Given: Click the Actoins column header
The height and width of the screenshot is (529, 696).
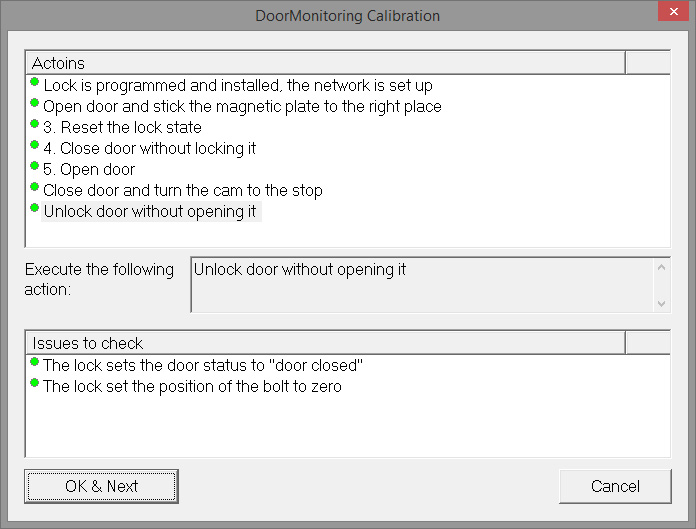Looking at the screenshot, I should [x=325, y=63].
